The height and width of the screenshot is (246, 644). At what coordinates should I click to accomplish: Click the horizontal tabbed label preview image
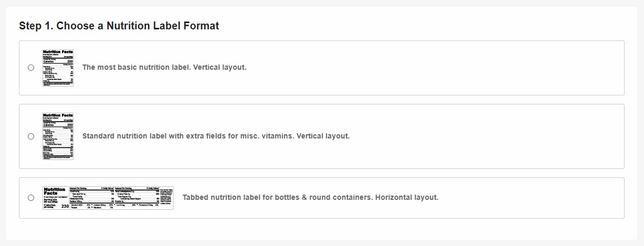[108, 198]
